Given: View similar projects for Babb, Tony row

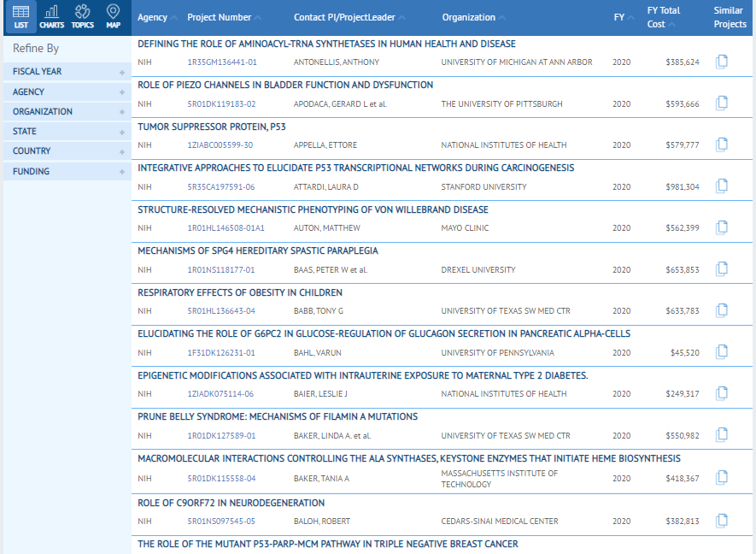Looking at the screenshot, I should click(721, 311).
